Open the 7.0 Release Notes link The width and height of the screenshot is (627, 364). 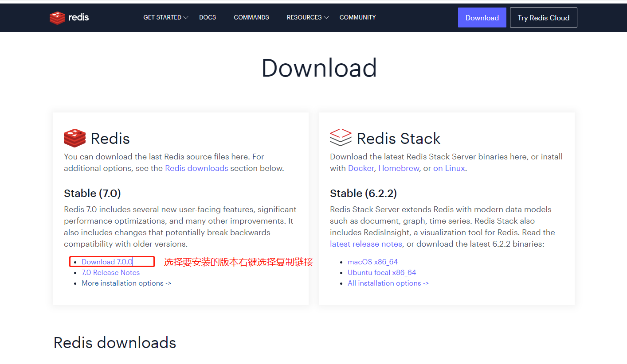(110, 273)
